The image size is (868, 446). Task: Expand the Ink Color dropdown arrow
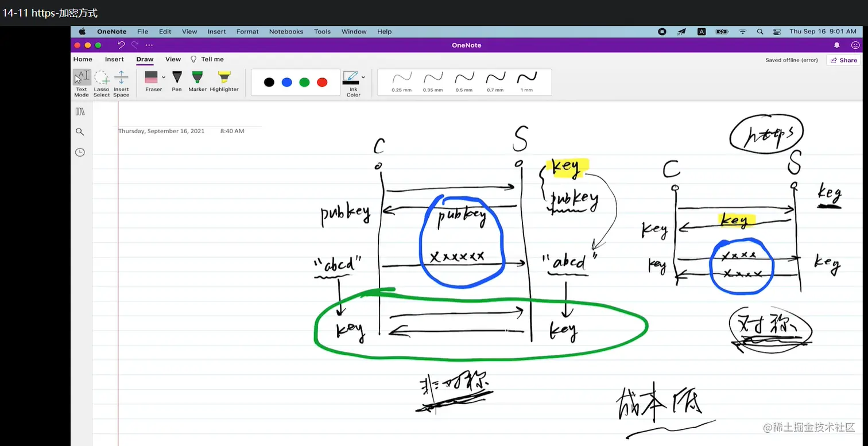pos(363,77)
